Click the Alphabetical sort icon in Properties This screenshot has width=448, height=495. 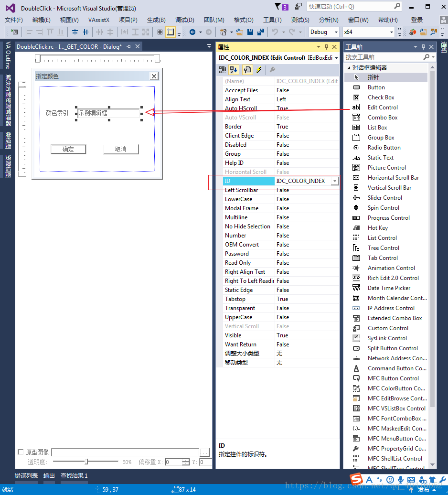[234, 70]
